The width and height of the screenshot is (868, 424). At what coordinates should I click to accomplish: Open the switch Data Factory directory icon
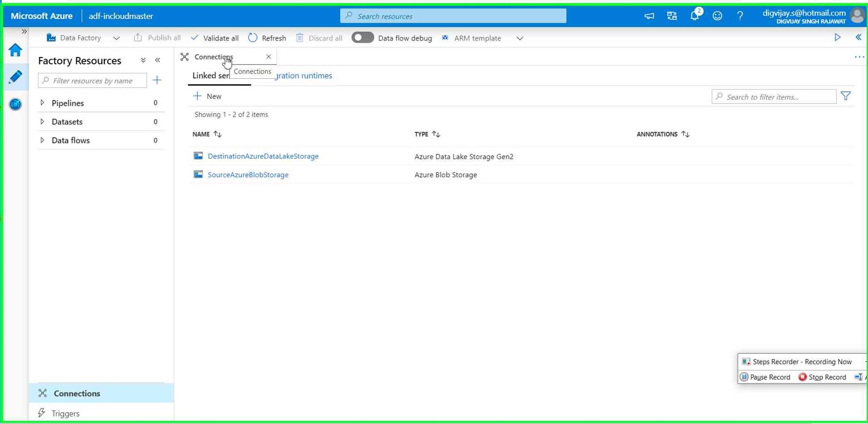(x=672, y=16)
